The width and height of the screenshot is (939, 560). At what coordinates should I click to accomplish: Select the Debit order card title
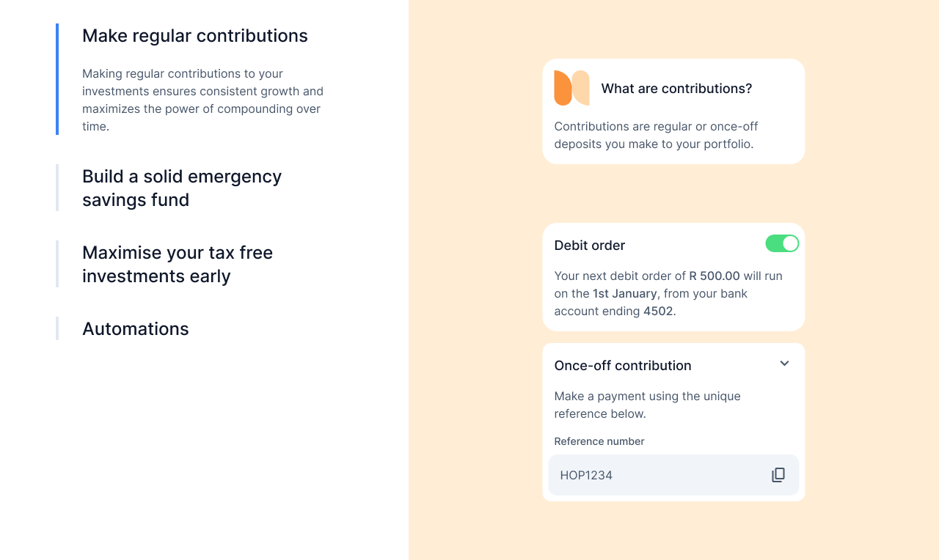tap(590, 246)
